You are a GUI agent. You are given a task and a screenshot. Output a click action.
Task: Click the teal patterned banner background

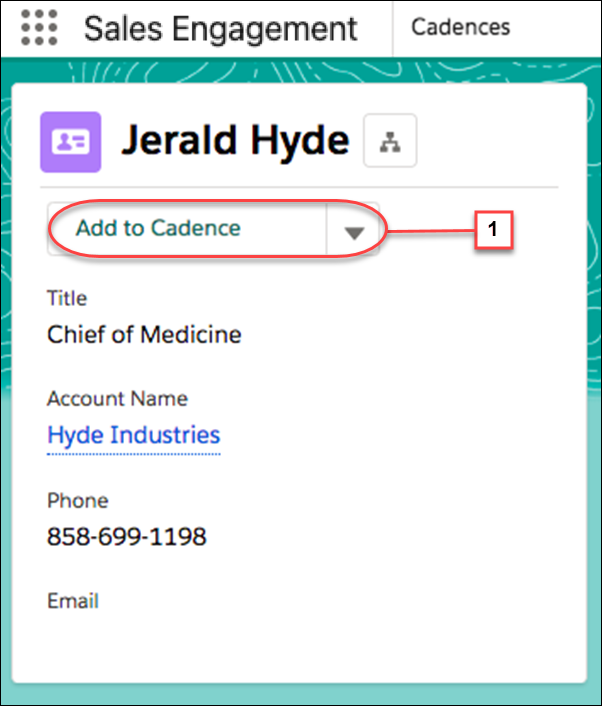301,70
